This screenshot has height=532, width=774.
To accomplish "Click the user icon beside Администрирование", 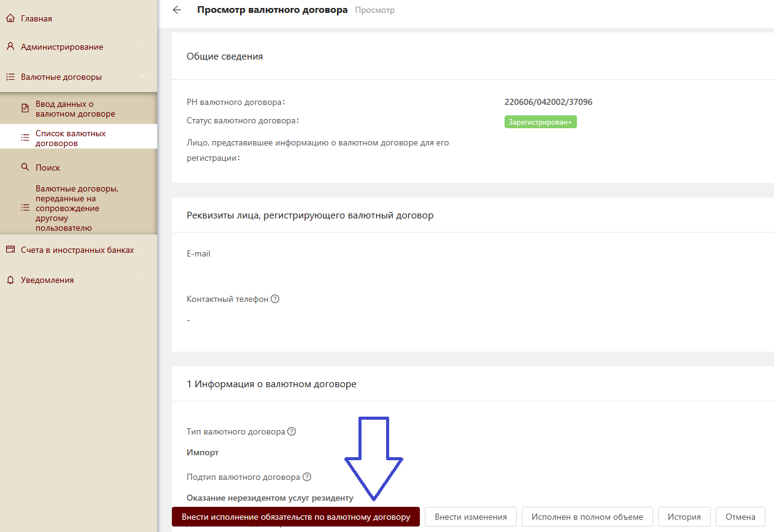I will point(10,47).
